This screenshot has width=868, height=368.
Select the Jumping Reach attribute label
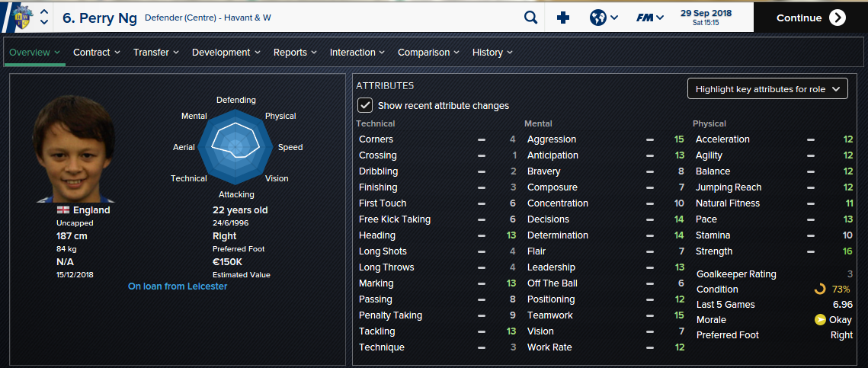(x=729, y=187)
